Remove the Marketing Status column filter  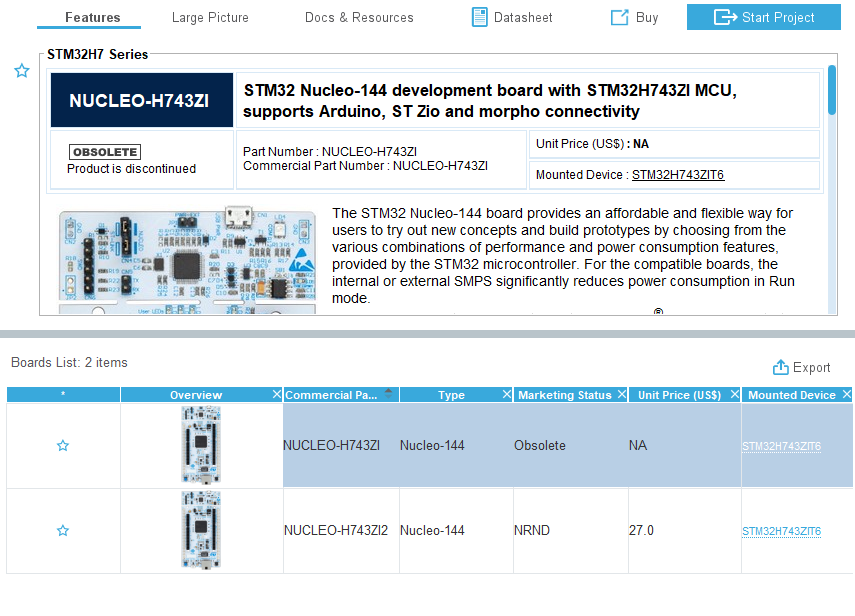point(622,393)
